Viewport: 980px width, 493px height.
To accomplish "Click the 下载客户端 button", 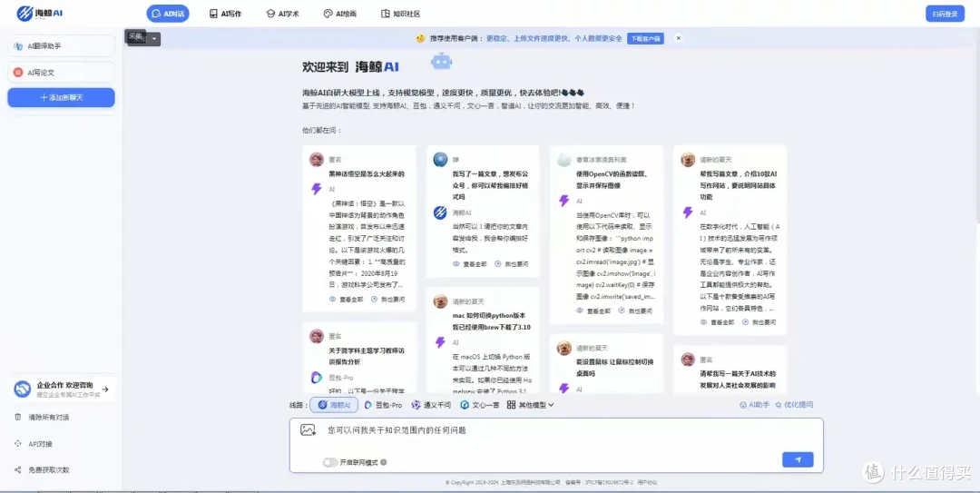I will (x=645, y=38).
